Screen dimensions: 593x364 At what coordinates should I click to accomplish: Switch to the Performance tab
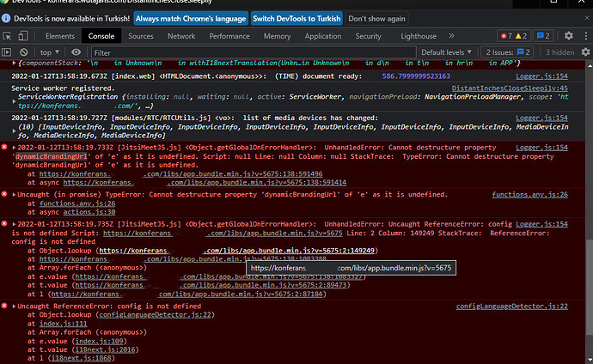coord(229,36)
